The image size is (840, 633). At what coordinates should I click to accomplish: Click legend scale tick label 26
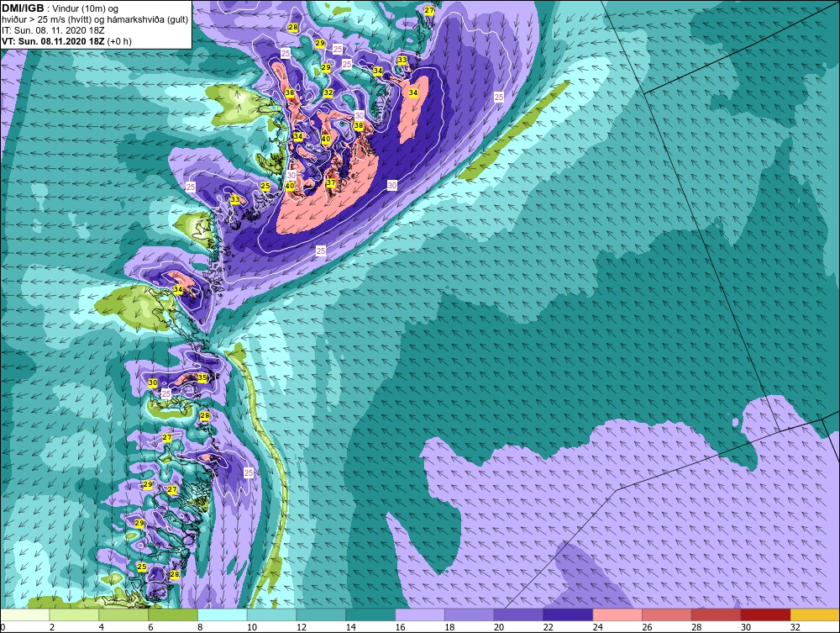(x=647, y=627)
